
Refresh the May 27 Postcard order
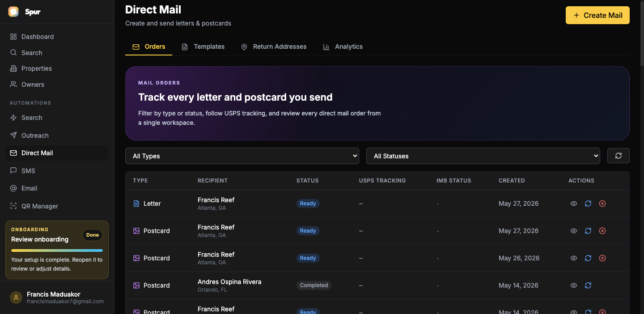(x=588, y=231)
